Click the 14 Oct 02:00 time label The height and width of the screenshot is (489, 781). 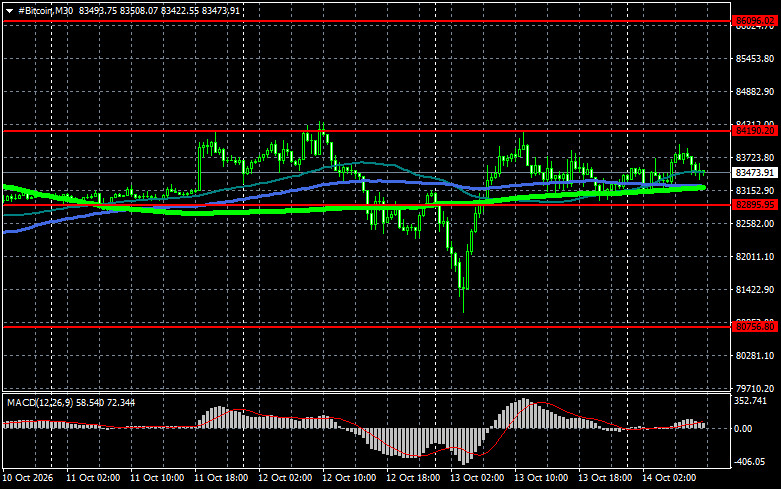coord(669,478)
